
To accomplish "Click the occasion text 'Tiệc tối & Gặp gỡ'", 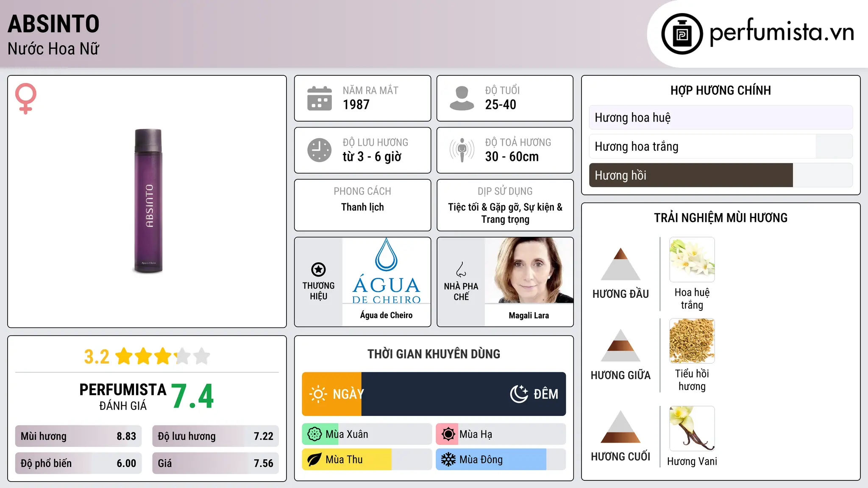I will click(484, 207).
